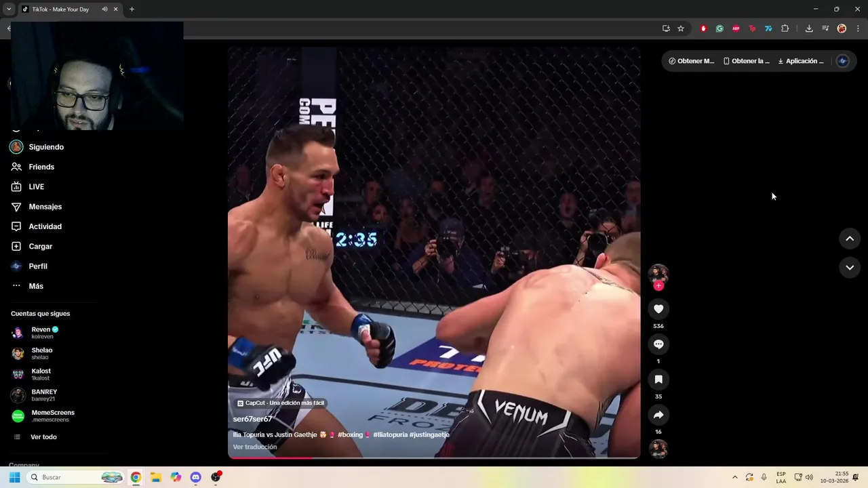The height and width of the screenshot is (488, 868).
Task: Open the Windows Start menu
Action: pyautogui.click(x=14, y=477)
